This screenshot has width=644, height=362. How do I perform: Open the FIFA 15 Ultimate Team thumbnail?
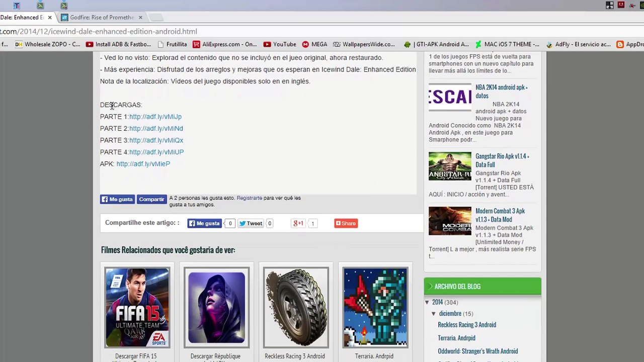pyautogui.click(x=137, y=308)
